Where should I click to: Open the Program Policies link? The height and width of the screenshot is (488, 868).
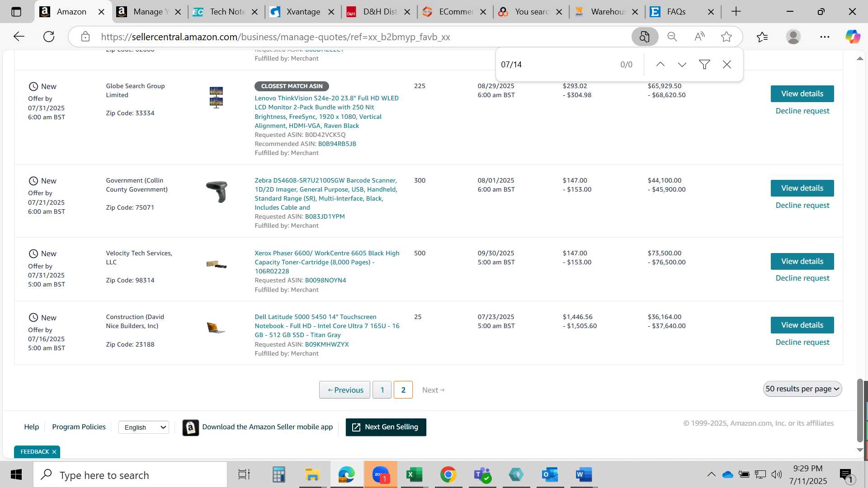79,427
